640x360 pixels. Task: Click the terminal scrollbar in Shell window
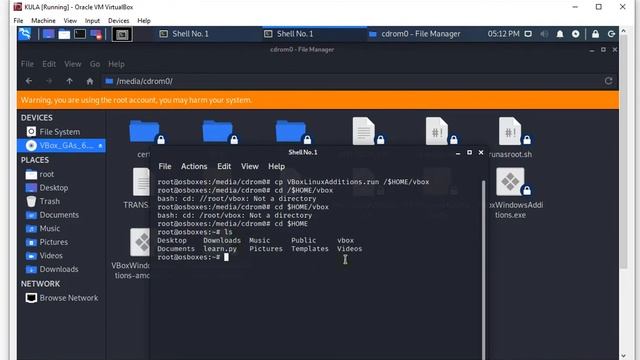[484, 269]
